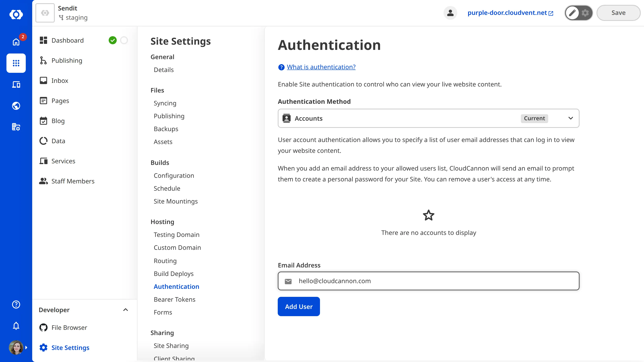The width and height of the screenshot is (644, 362).
Task: Switch to pencil edit mode toggle
Action: click(x=572, y=13)
